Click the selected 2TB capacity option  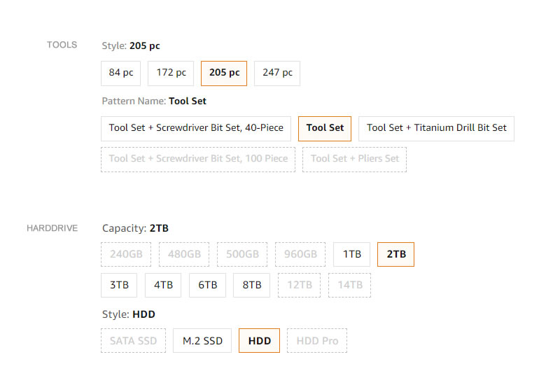[x=395, y=254]
